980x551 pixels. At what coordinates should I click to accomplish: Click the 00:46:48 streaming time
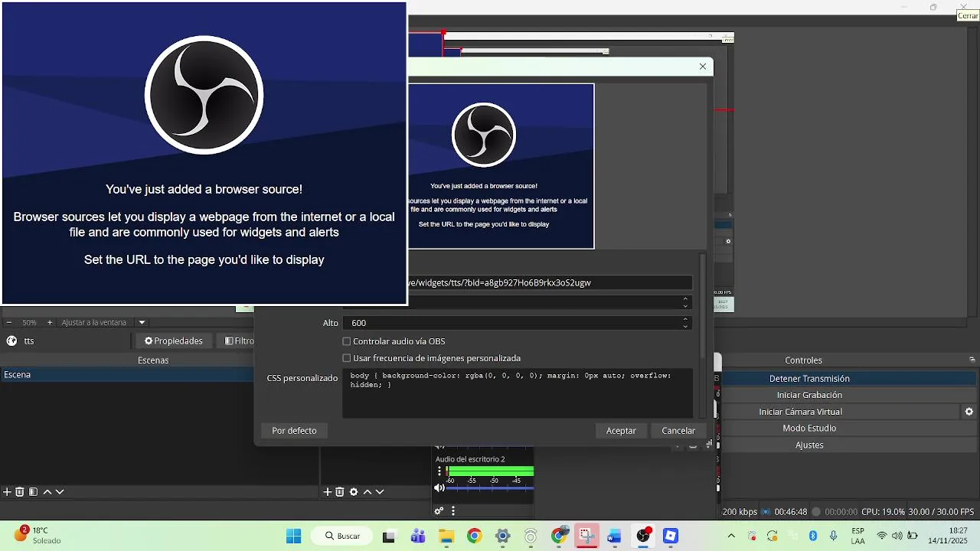coord(790,512)
